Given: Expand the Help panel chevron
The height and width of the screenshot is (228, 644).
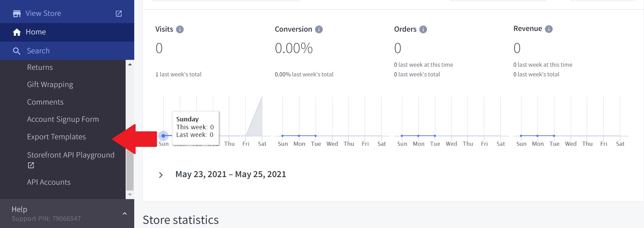Looking at the screenshot, I should 125,214.
